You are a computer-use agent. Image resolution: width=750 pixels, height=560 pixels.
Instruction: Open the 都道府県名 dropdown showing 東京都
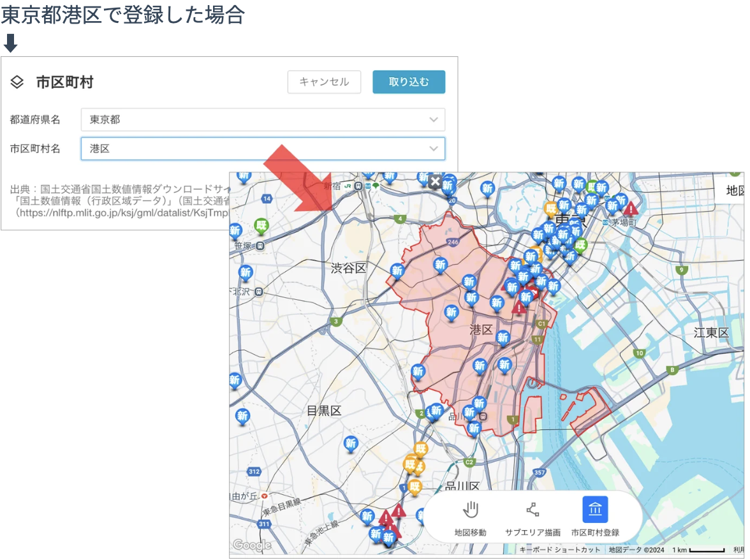tap(263, 119)
